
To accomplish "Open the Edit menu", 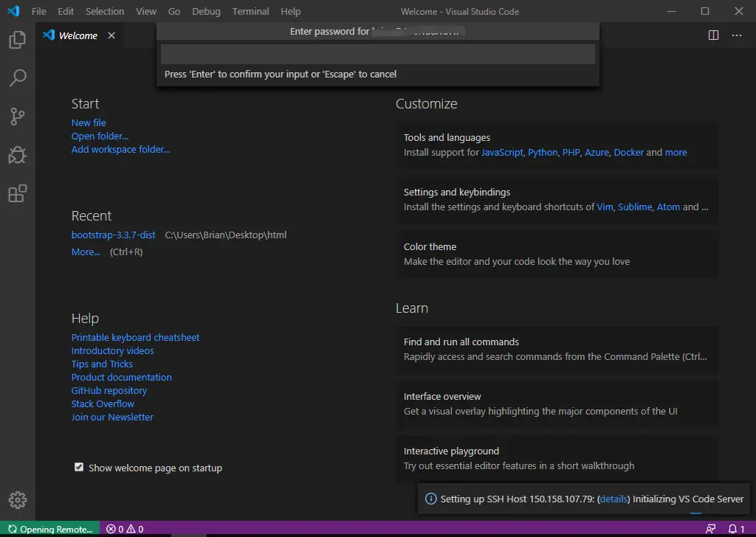I will click(66, 11).
